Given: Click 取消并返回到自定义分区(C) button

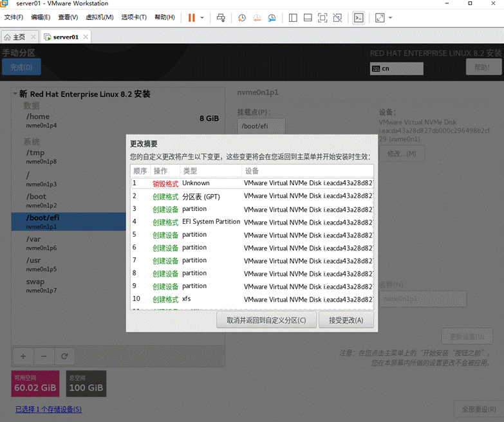Looking at the screenshot, I should (x=266, y=320).
